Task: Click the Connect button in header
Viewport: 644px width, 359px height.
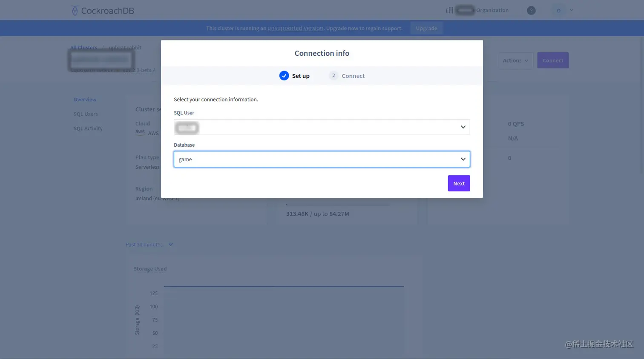Action: 553,60
